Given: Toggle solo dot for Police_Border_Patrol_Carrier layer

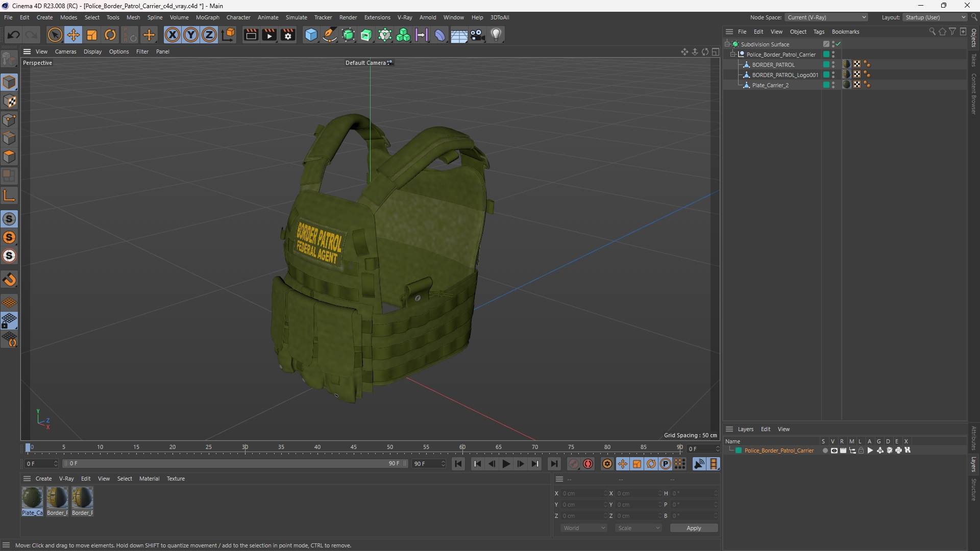Looking at the screenshot, I should tap(825, 450).
